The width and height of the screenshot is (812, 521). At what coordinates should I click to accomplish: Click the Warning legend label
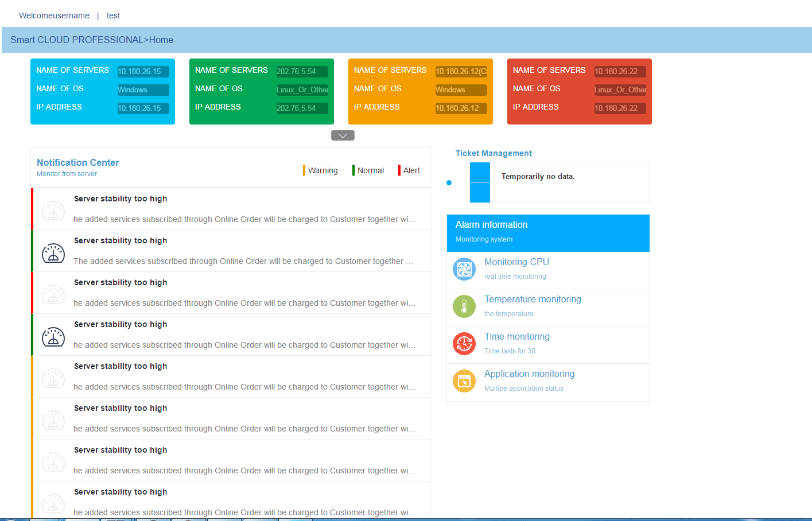pos(323,170)
